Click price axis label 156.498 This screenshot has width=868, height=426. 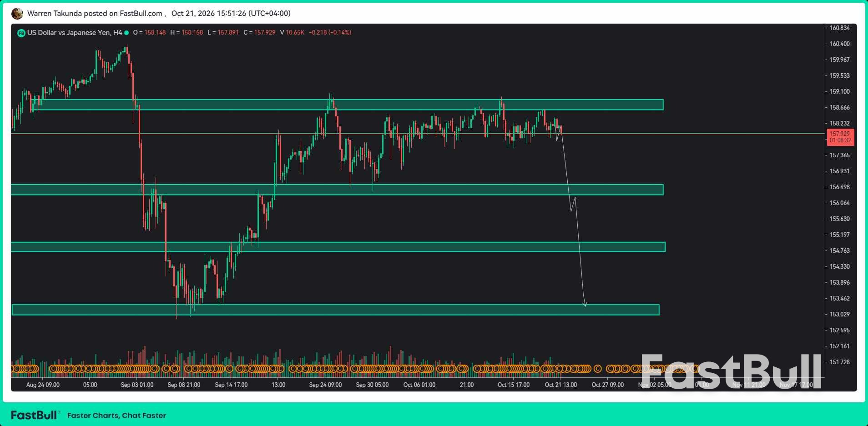pyautogui.click(x=839, y=187)
